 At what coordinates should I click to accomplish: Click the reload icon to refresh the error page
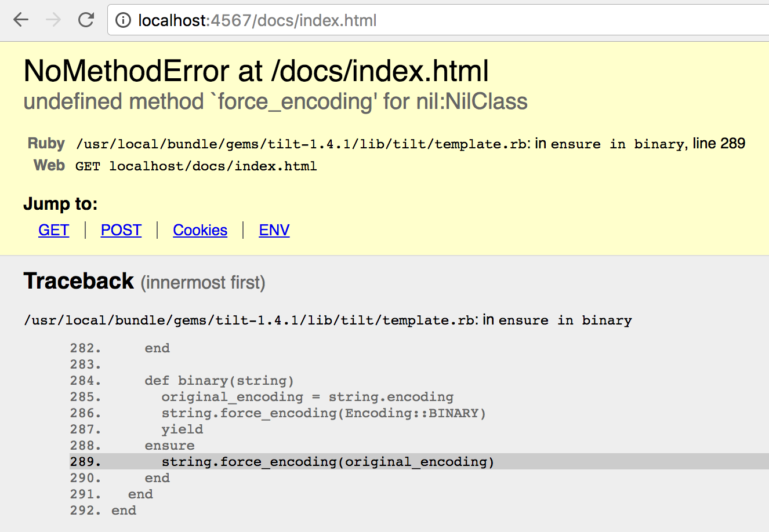pyautogui.click(x=86, y=19)
